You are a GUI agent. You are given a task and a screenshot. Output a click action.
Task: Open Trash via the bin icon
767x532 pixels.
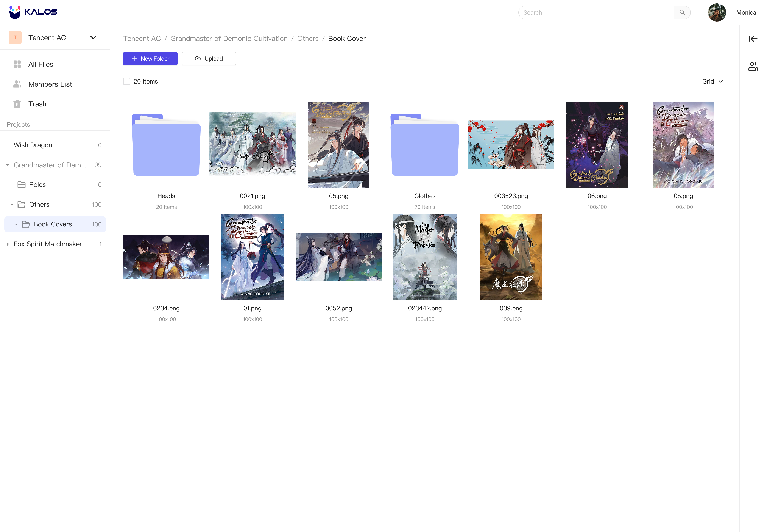(x=17, y=104)
